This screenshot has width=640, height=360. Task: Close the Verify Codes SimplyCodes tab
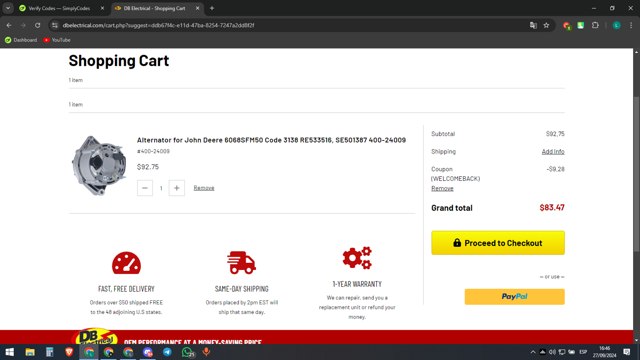pos(102,8)
